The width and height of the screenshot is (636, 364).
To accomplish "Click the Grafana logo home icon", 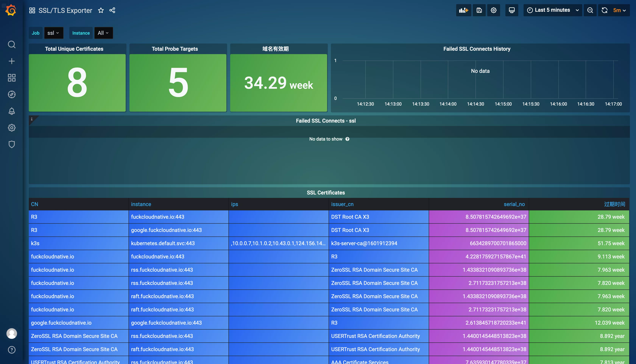I will (11, 10).
